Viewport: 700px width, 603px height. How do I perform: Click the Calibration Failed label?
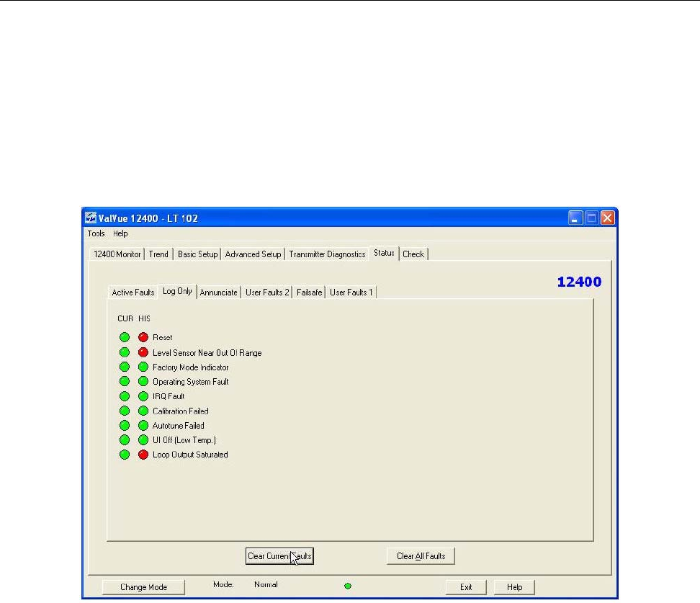coord(180,411)
